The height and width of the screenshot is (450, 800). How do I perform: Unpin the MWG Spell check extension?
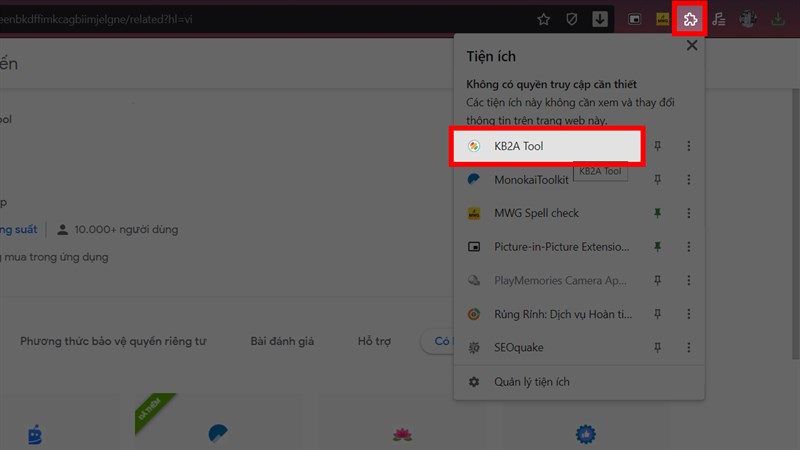click(x=658, y=213)
